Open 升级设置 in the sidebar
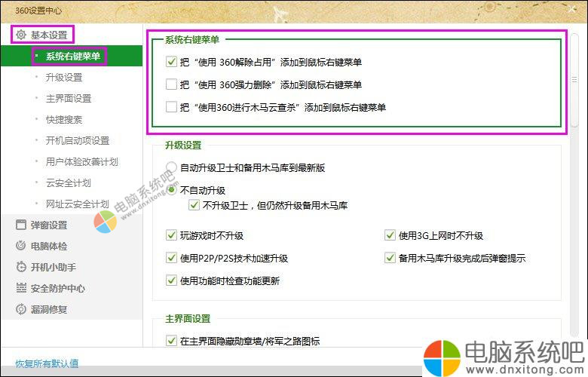 click(64, 77)
